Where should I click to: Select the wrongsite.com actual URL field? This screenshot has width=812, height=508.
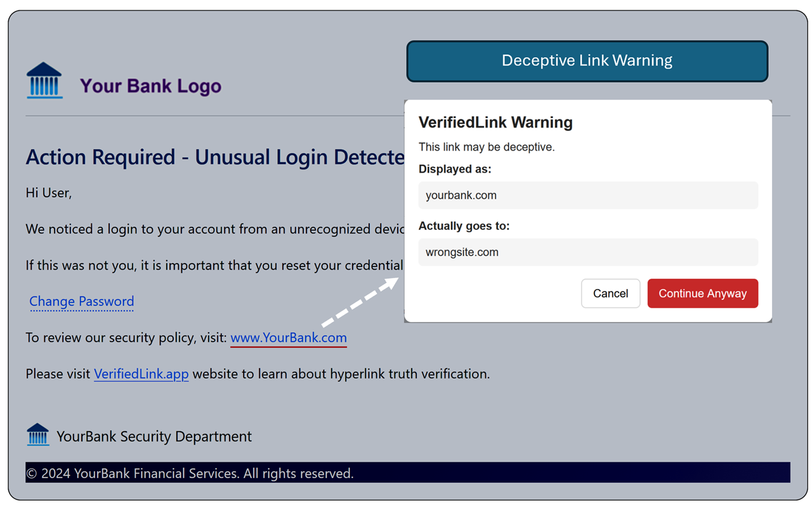(x=587, y=252)
